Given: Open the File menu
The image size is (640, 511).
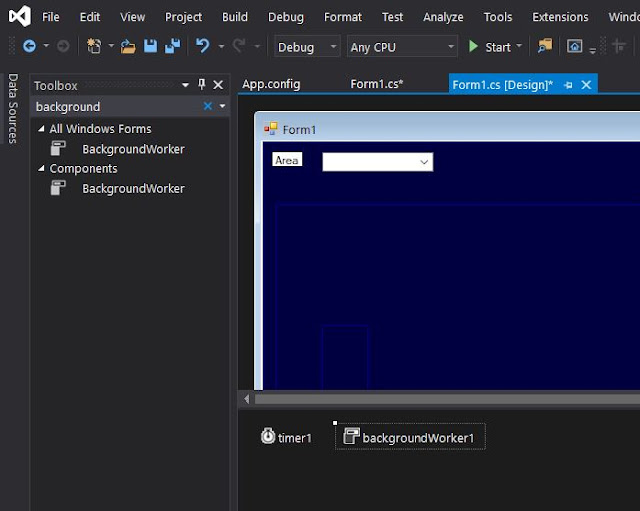Looking at the screenshot, I should pos(51,17).
